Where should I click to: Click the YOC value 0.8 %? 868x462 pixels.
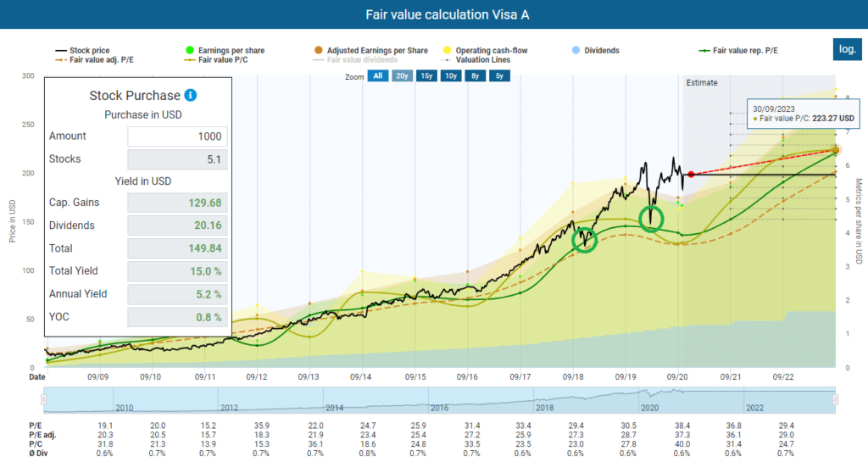coord(177,317)
